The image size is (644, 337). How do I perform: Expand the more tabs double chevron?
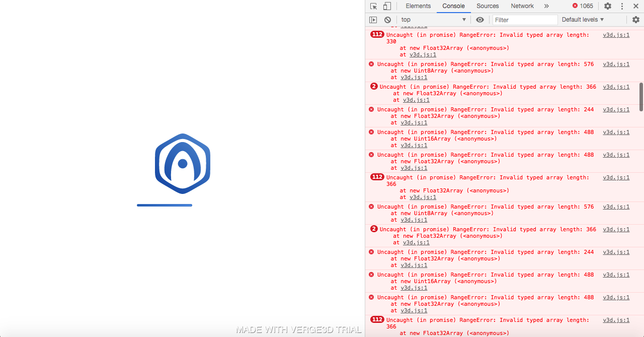(546, 6)
